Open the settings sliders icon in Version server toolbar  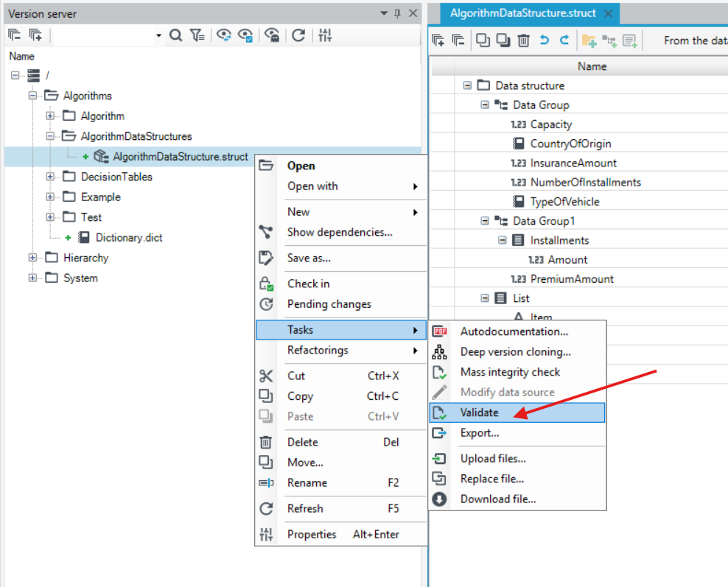(x=325, y=35)
